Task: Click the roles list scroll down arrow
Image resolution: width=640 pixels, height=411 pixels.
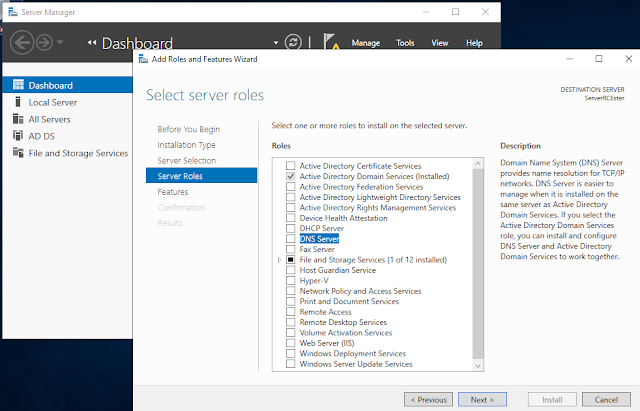Action: [x=478, y=366]
